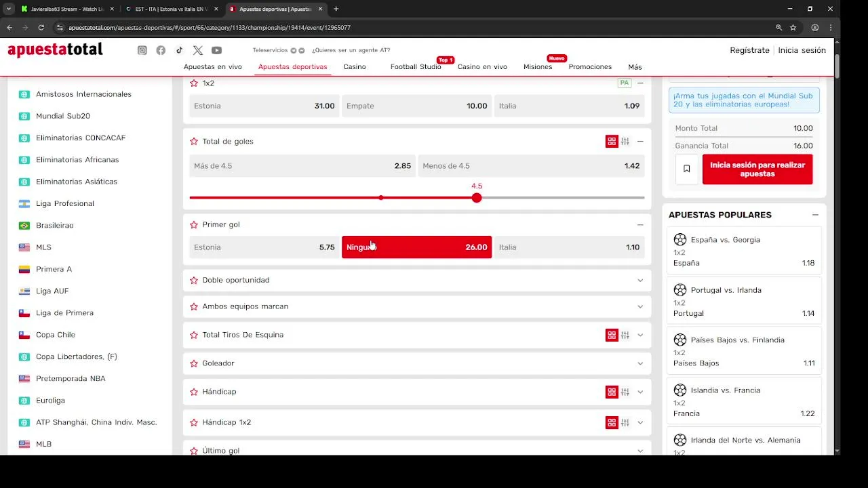Click the sliders icon in the Hándicap row
Image resolution: width=868 pixels, height=488 pixels.
pyautogui.click(x=625, y=392)
